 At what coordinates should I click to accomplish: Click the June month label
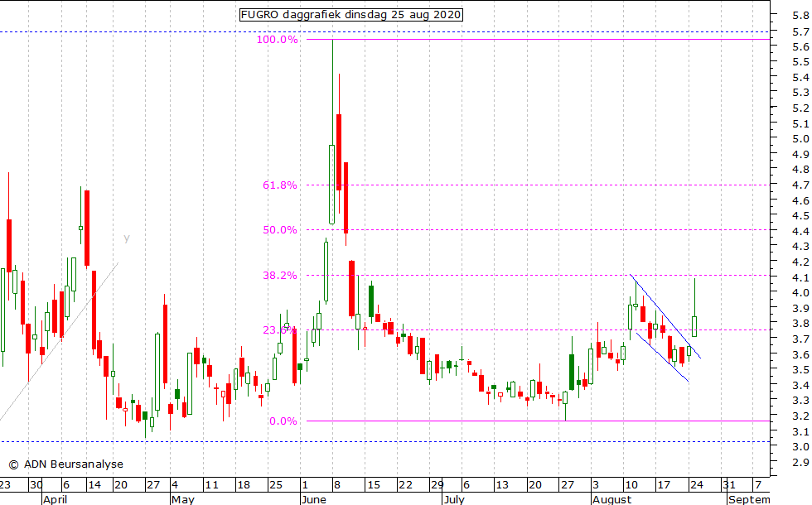click(314, 499)
